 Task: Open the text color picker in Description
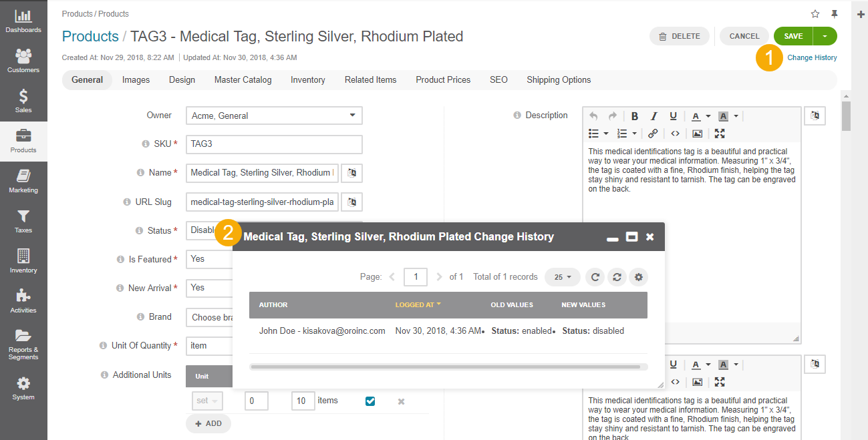[x=701, y=116]
